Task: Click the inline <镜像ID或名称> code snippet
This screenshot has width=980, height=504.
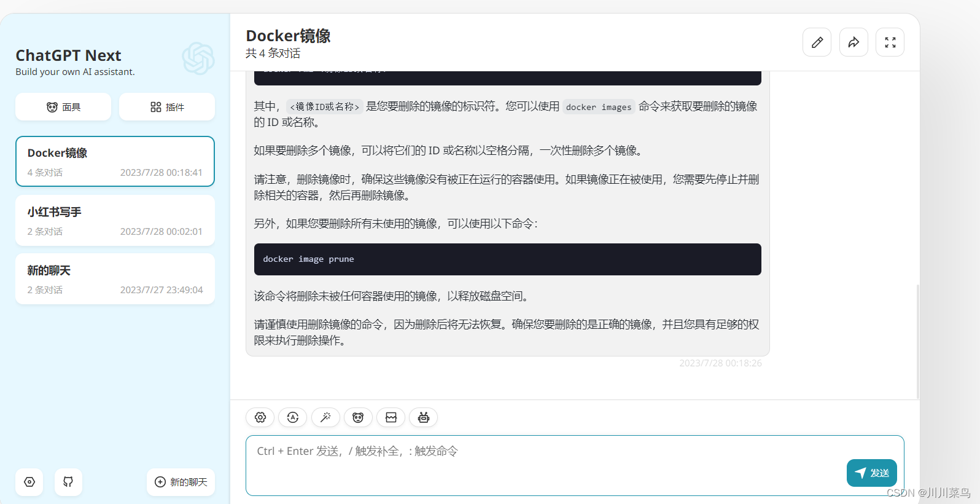Action: coord(324,107)
